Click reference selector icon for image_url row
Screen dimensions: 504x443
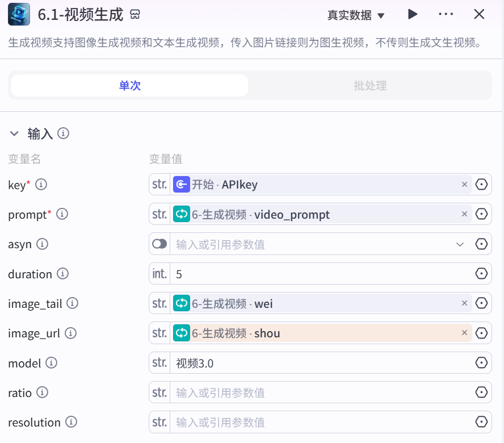pyautogui.click(x=481, y=333)
